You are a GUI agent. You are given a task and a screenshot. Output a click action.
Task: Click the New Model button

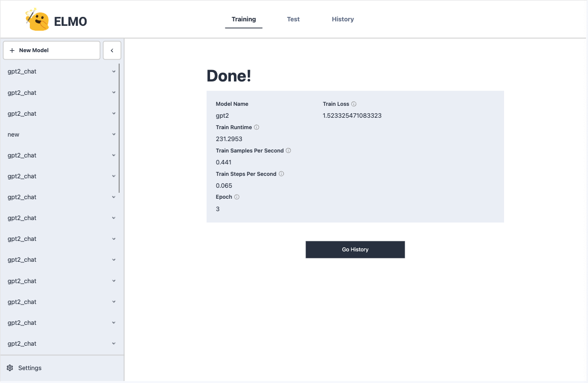click(x=51, y=50)
